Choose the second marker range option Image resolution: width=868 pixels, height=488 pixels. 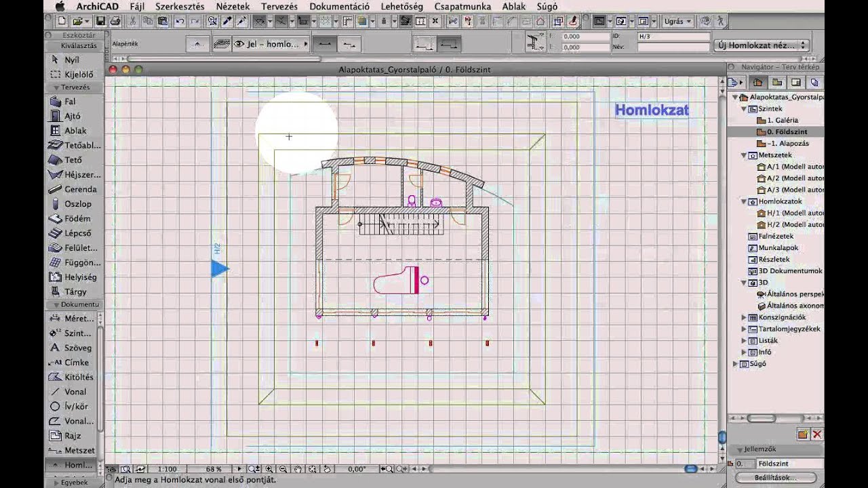tap(449, 44)
